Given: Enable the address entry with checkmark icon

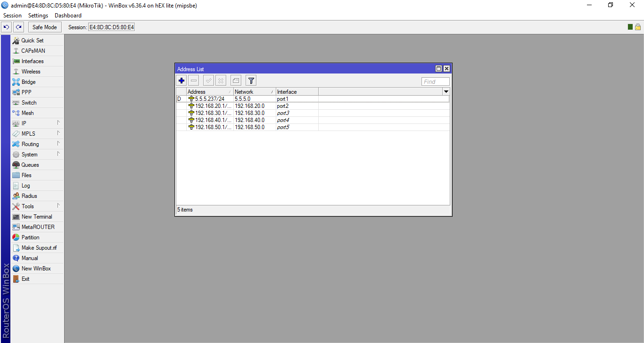Looking at the screenshot, I should point(208,80).
